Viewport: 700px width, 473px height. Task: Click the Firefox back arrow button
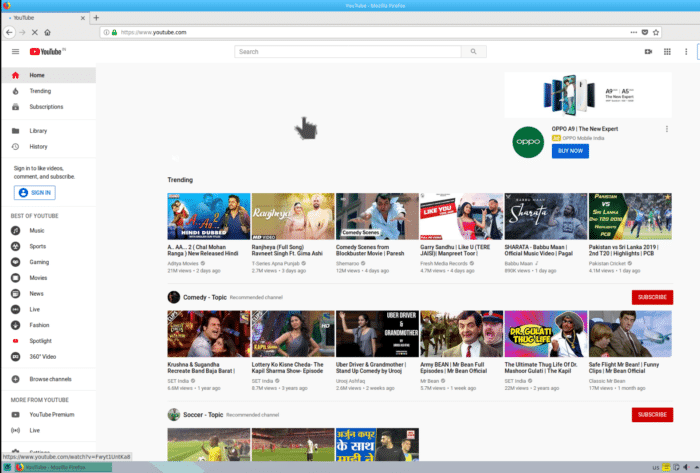tap(9, 32)
